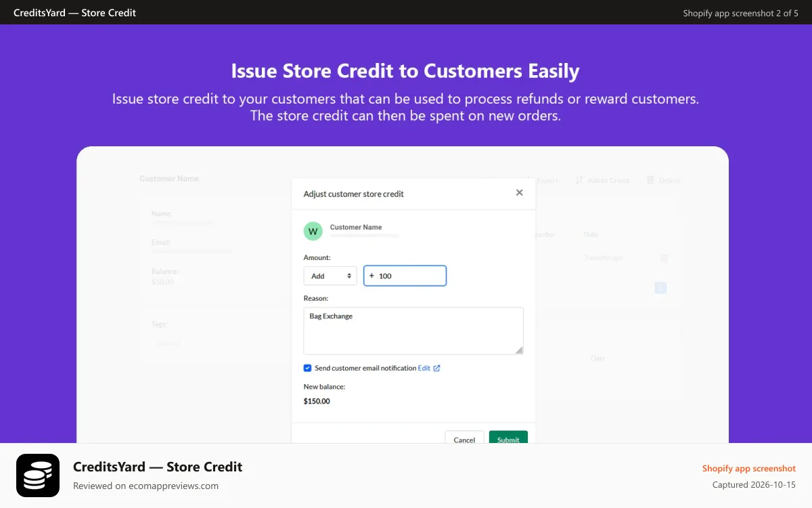Click the $150.00 new balance value

[x=317, y=401]
